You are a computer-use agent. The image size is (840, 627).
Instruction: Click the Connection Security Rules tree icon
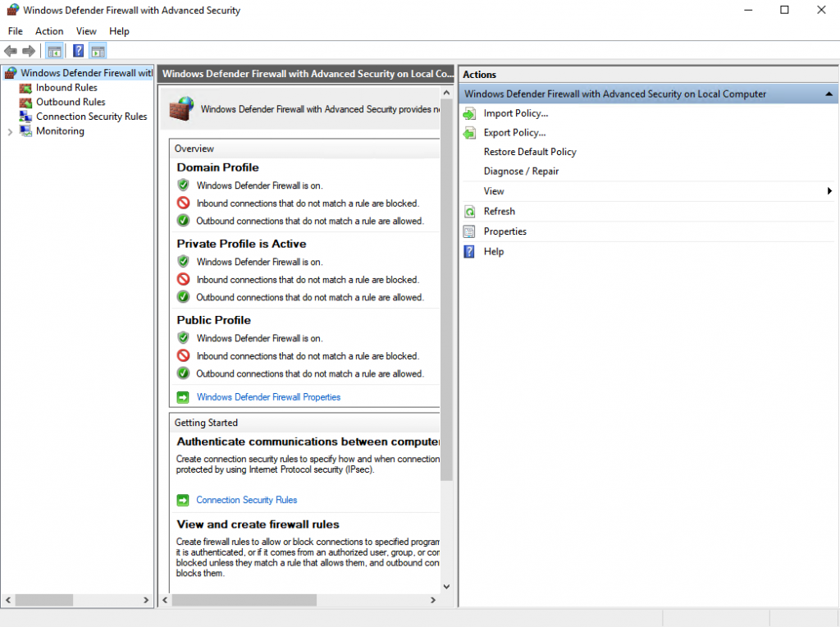[25, 117]
